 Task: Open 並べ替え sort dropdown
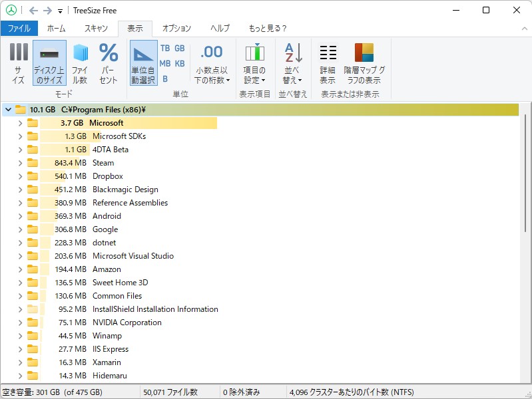click(292, 63)
